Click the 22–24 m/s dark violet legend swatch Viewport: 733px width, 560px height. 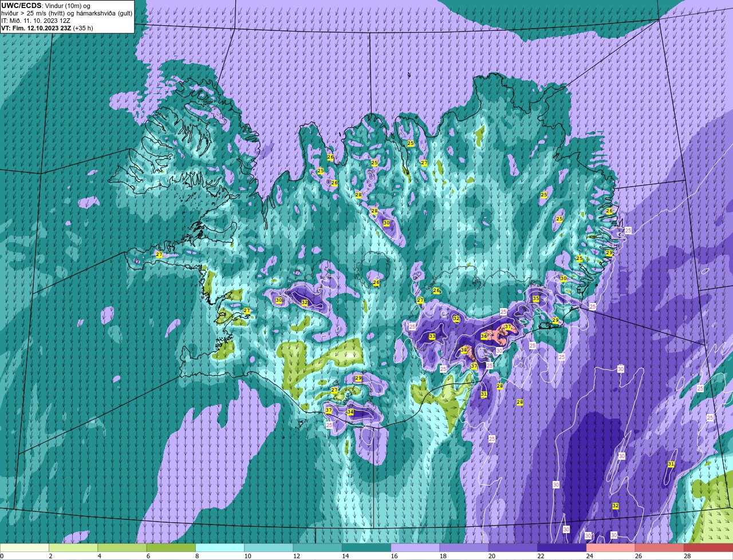pos(562,547)
